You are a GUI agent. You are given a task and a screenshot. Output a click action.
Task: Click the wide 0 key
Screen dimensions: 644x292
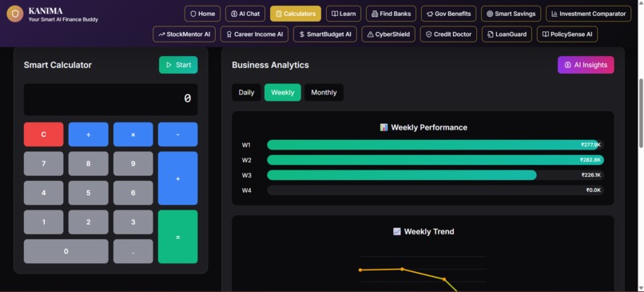click(66, 251)
